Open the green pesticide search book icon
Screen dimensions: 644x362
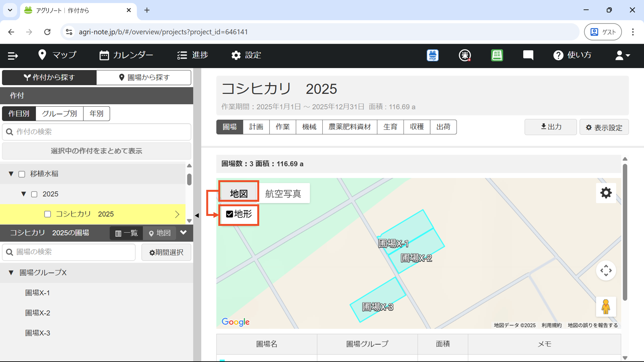pos(497,55)
